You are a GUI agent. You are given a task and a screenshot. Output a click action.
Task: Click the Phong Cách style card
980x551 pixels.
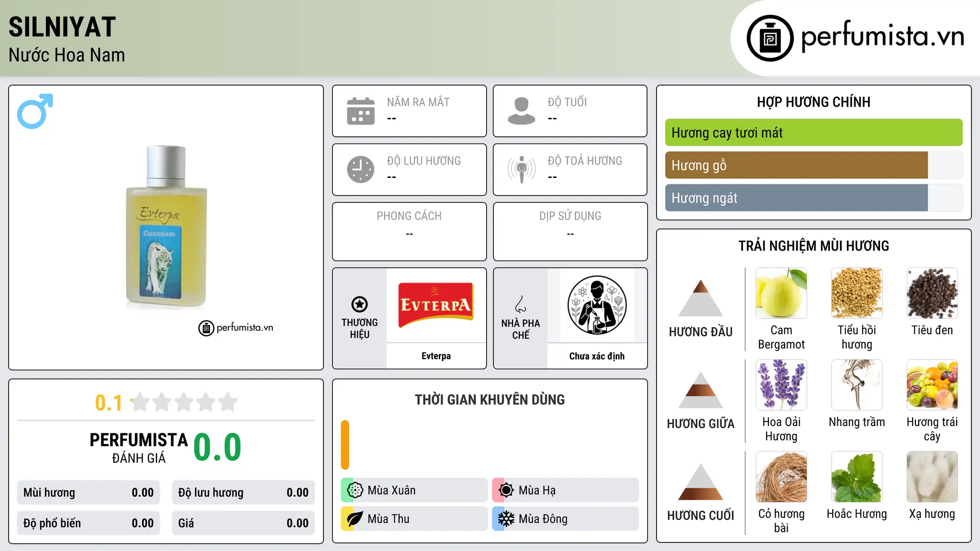pos(409,231)
